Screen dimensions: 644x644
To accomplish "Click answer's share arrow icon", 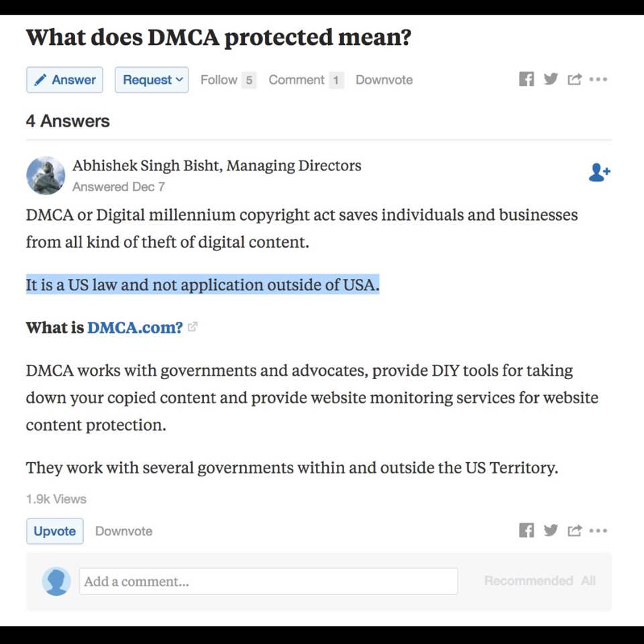I will [x=575, y=531].
